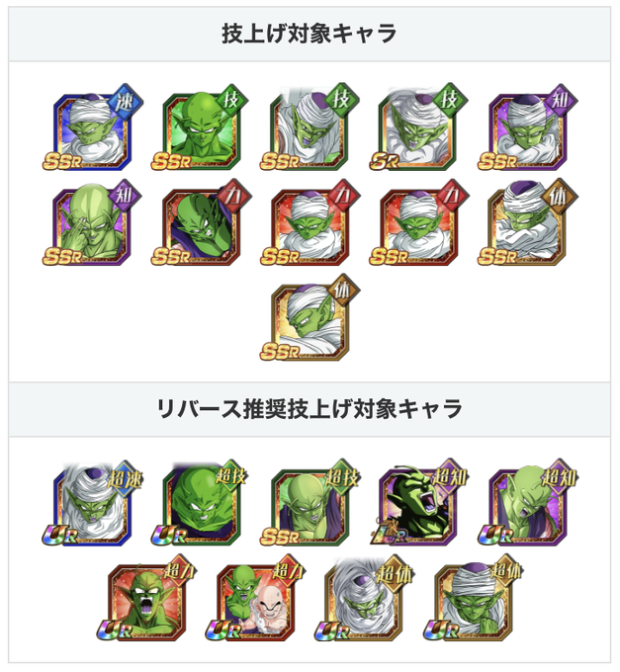The width and height of the screenshot is (620, 672).
Task: Select the SSR 体 Piccolo with crossed arms
Action: click(527, 222)
